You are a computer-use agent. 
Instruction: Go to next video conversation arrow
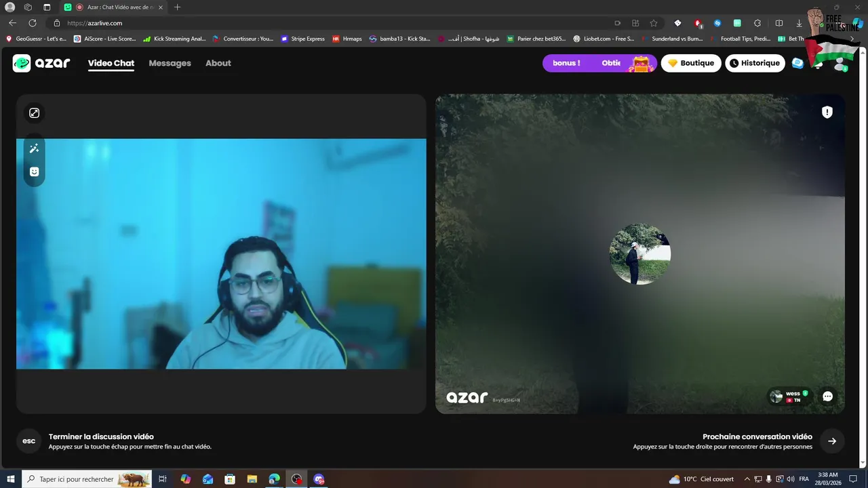832,441
